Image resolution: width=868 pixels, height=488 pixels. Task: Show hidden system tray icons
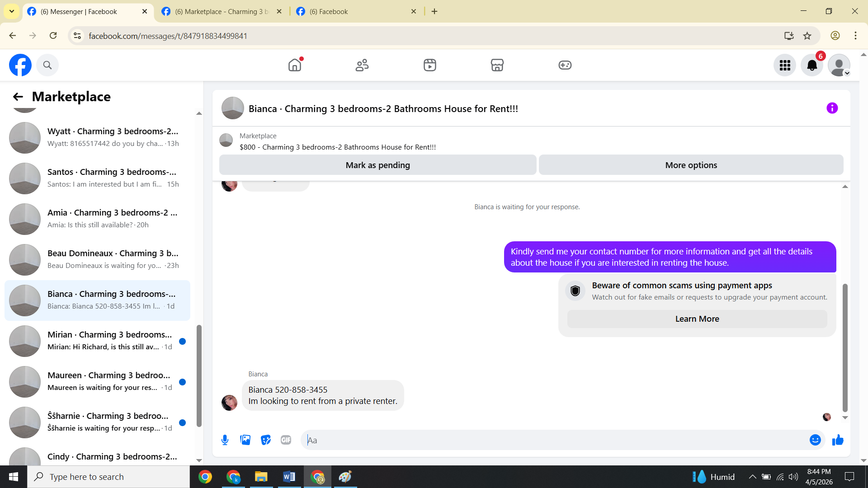coord(752,477)
